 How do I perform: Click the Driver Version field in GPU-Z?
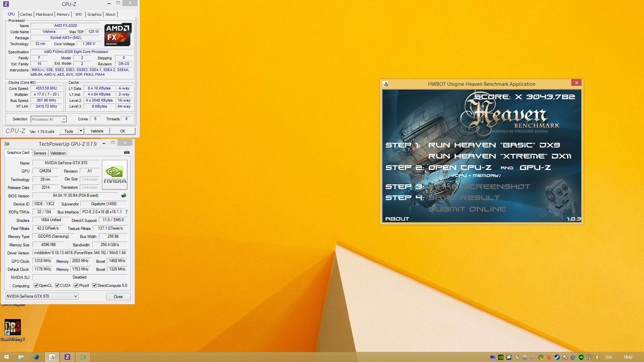click(x=80, y=253)
